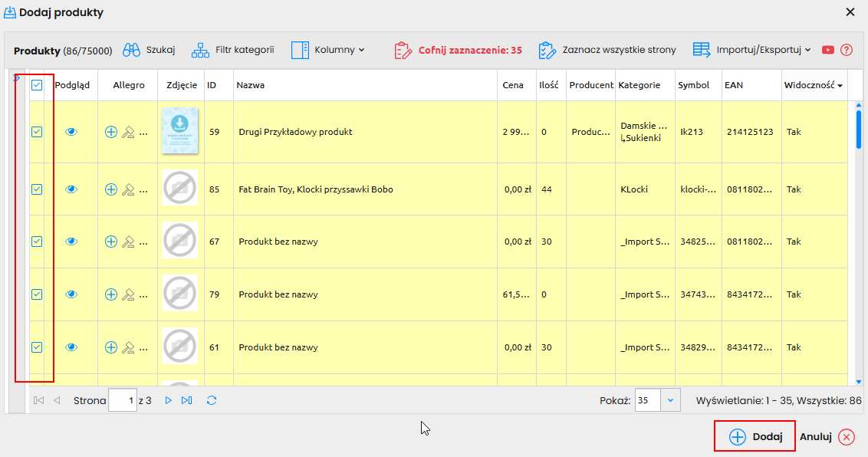
Task: Click Allegro plus icon for product 85
Action: point(111,189)
